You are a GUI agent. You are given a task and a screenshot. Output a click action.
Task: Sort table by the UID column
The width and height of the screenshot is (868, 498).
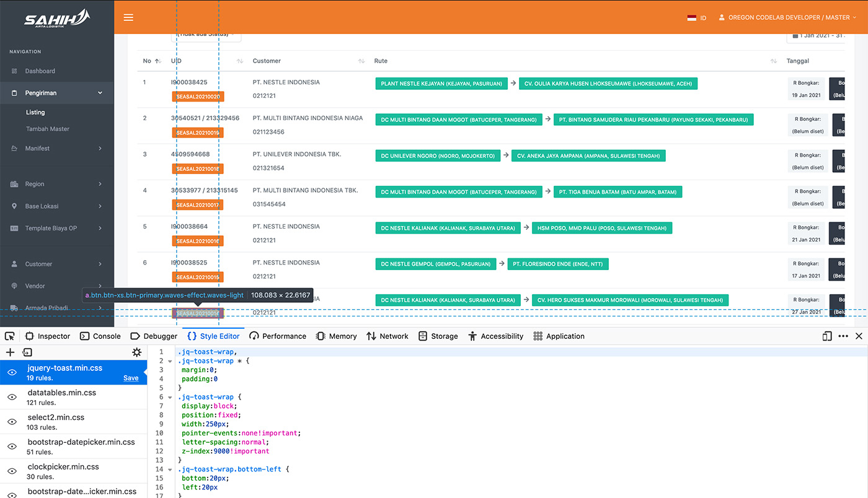(206, 61)
